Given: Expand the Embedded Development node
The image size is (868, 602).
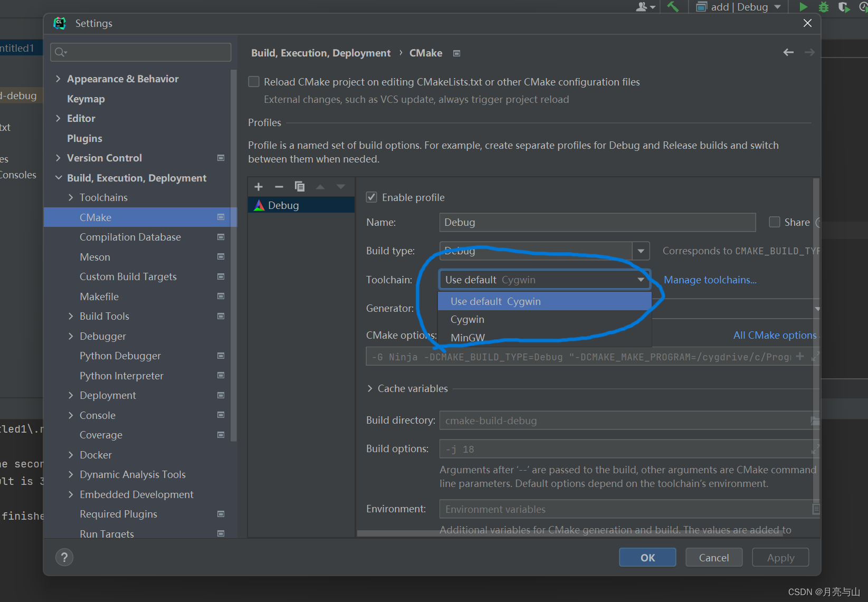Looking at the screenshot, I should click(x=71, y=494).
